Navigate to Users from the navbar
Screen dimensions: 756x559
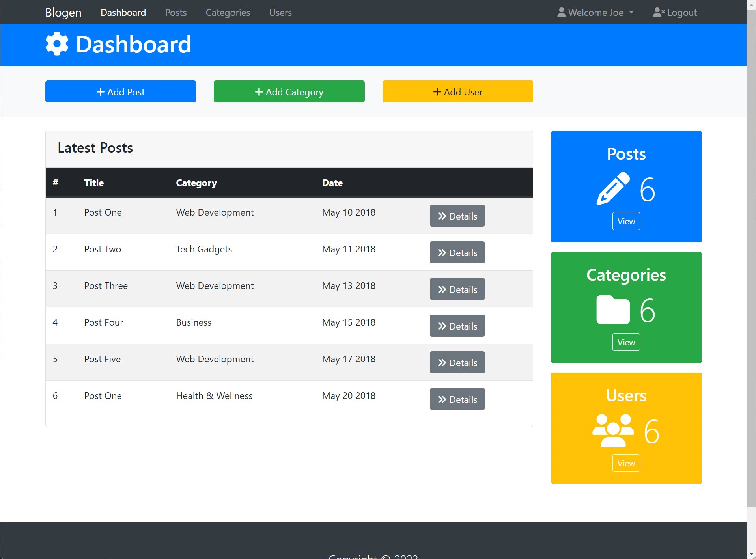point(280,12)
